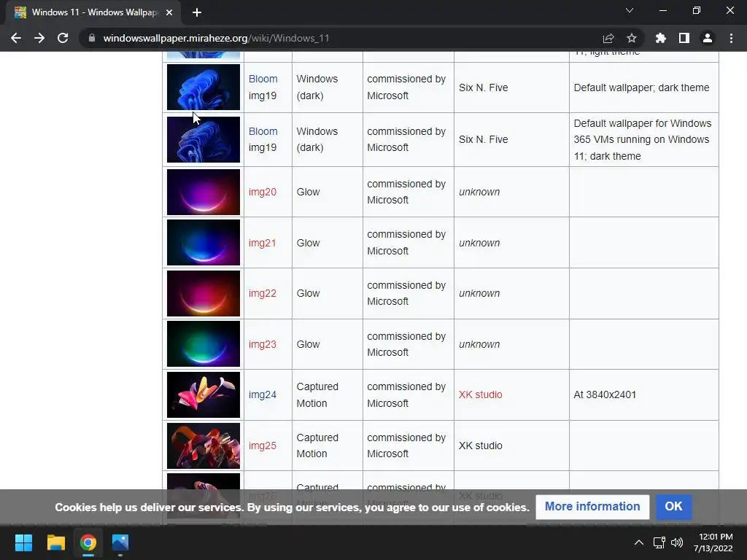Share this page using address bar icon

[608, 38]
